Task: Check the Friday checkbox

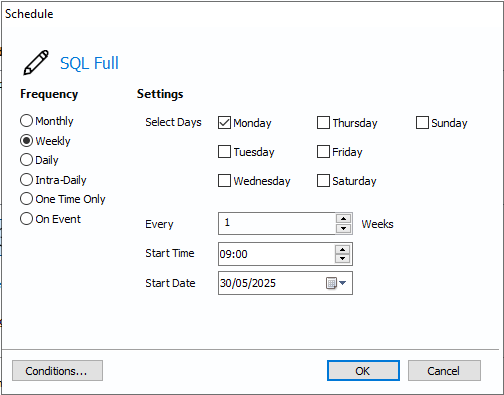Action: click(x=323, y=152)
